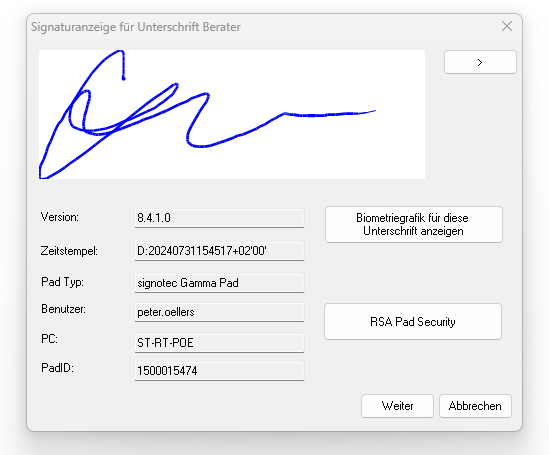Viewport: 549px width, 455px height.
Task: Open RSA Pad Security
Action: [413, 321]
